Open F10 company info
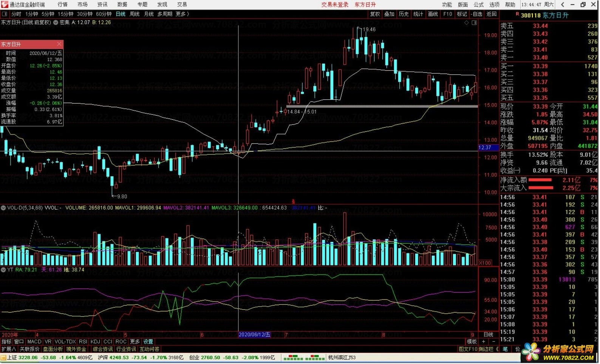The width and height of the screenshot is (600, 364). tap(448, 14)
